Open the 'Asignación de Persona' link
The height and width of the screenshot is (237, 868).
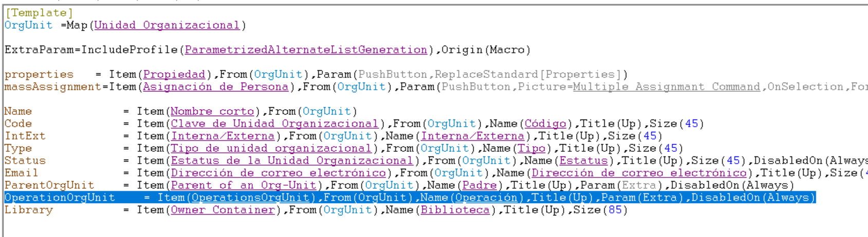pos(215,87)
